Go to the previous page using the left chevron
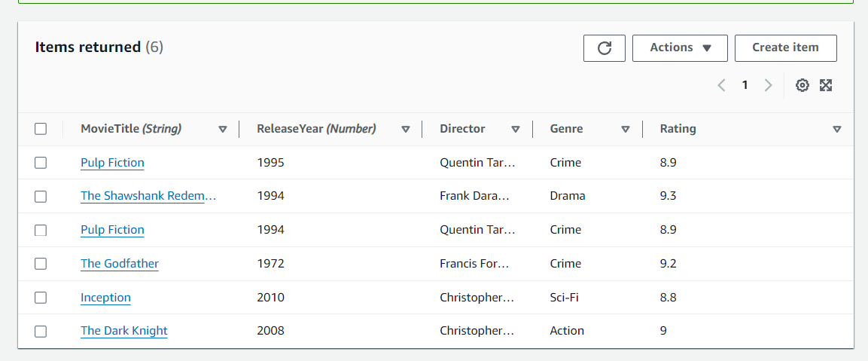This screenshot has height=361, width=868. coord(721,85)
